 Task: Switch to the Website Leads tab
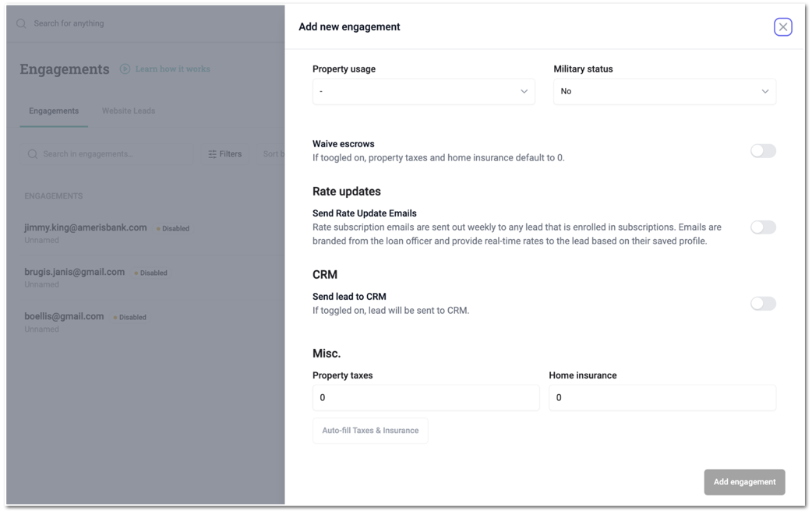[x=129, y=111]
